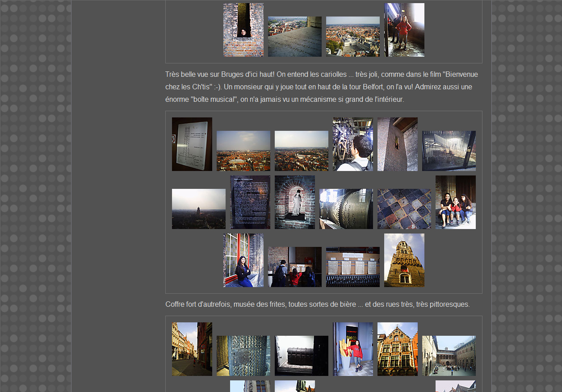Open the giant music box drum photo

[x=346, y=209]
